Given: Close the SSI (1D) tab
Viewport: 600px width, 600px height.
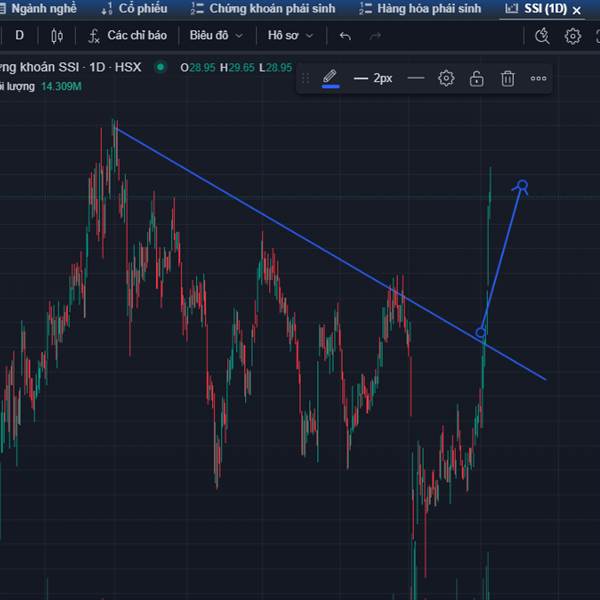Looking at the screenshot, I should click(x=576, y=11).
